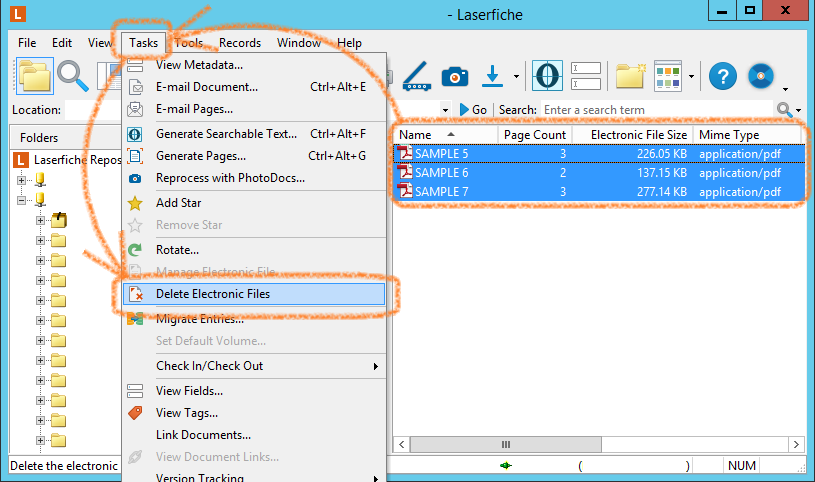The image size is (815, 482).
Task: Click the Folders pane header
Action: point(66,138)
